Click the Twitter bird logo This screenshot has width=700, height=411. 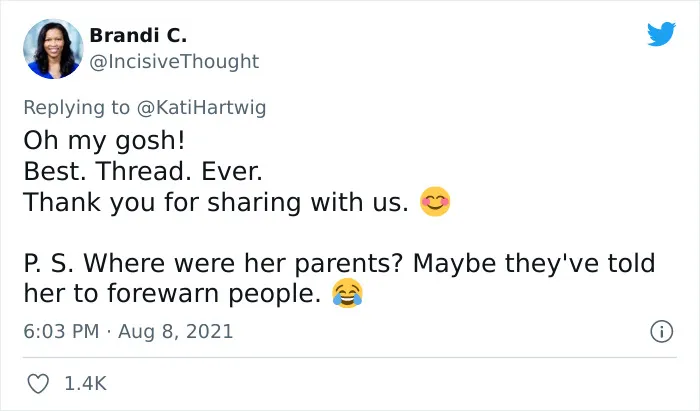click(661, 34)
